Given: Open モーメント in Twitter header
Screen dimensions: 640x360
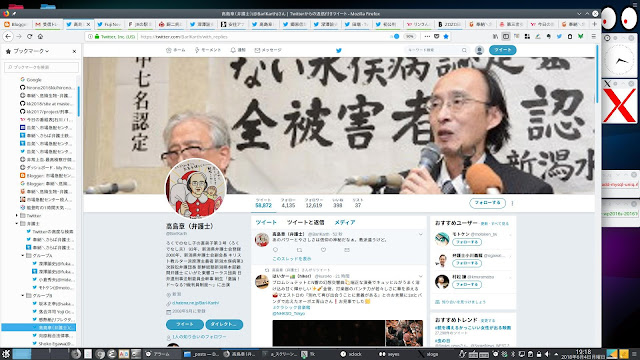Looking at the screenshot, I should (x=208, y=50).
